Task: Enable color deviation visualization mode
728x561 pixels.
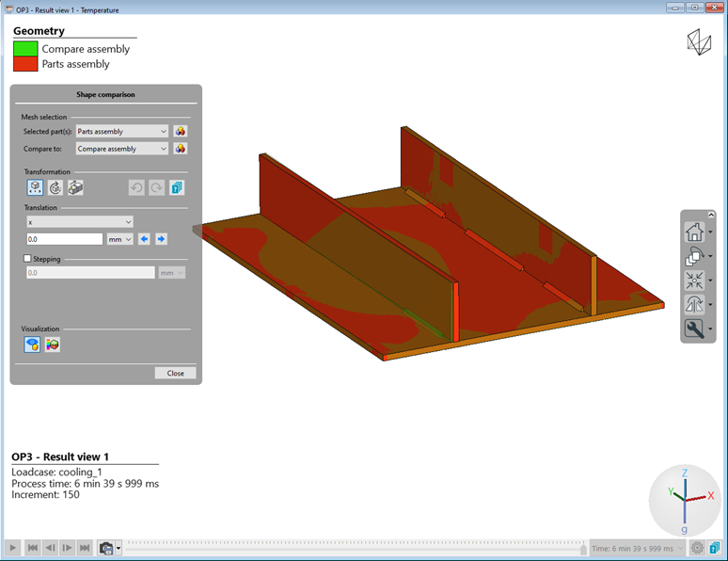Action: pos(53,345)
